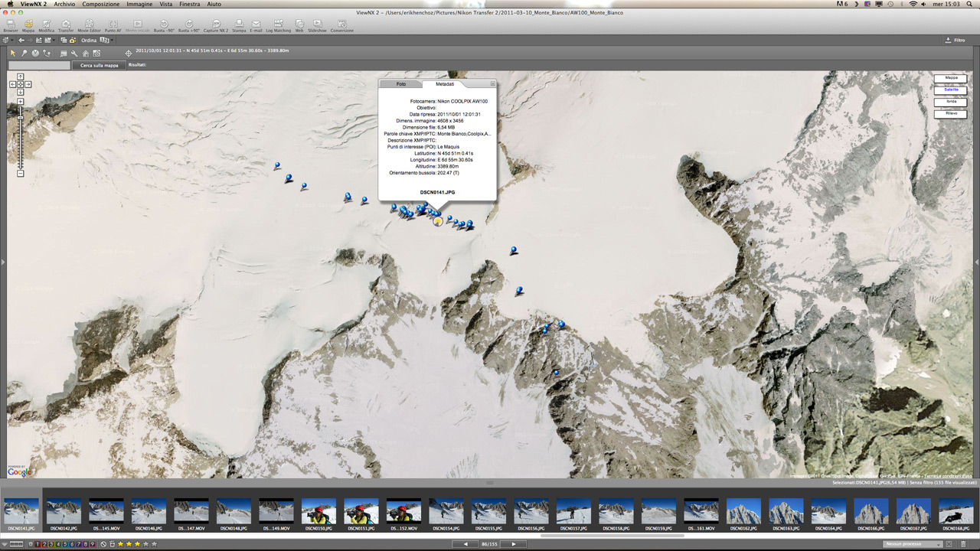This screenshot has height=551, width=980.
Task: Switch map to Rilievo terrain view
Action: pyautogui.click(x=950, y=113)
